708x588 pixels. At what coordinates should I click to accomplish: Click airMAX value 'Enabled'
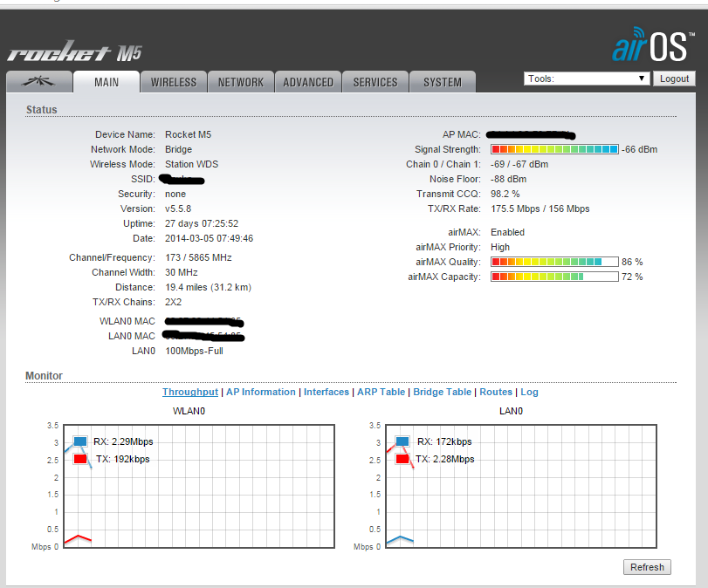(507, 232)
